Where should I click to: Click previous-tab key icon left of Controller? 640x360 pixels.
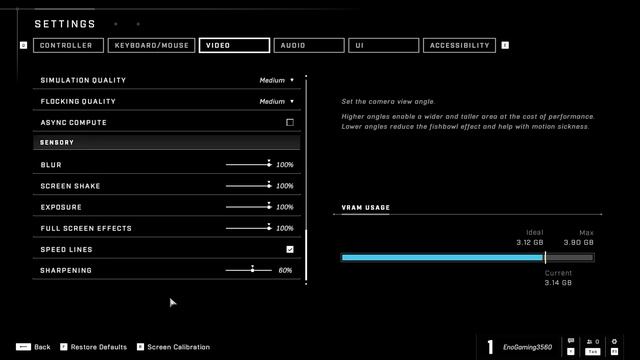[x=24, y=45]
